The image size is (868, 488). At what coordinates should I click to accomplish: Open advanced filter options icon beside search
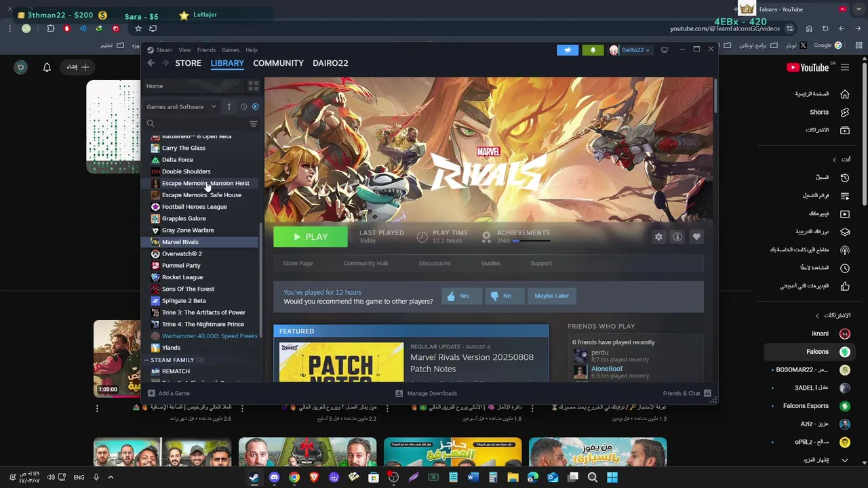(254, 123)
